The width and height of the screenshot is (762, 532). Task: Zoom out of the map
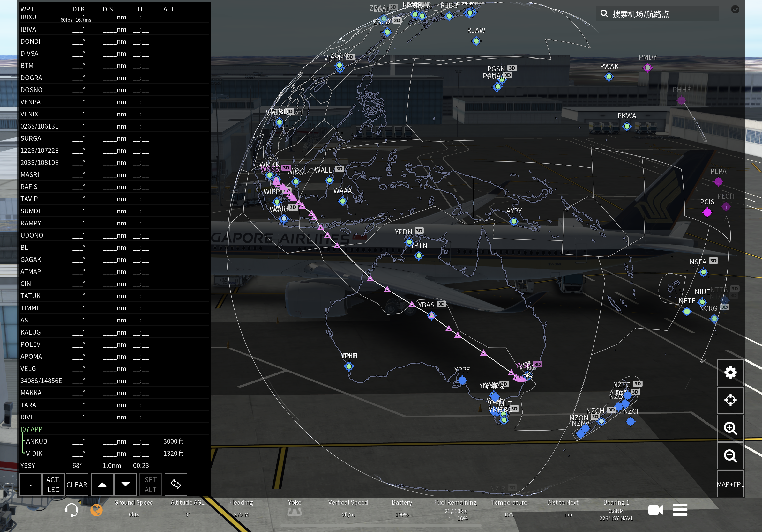click(x=730, y=456)
